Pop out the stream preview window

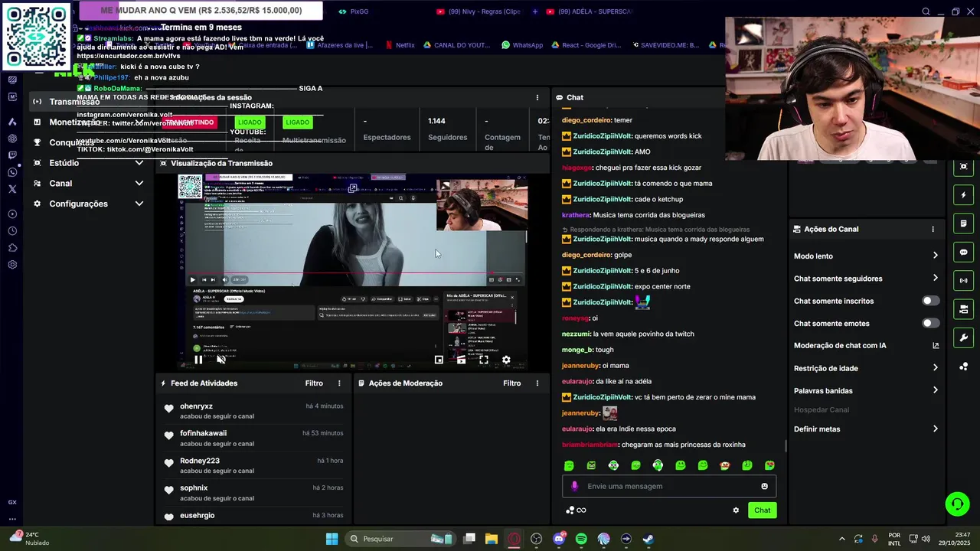click(353, 187)
